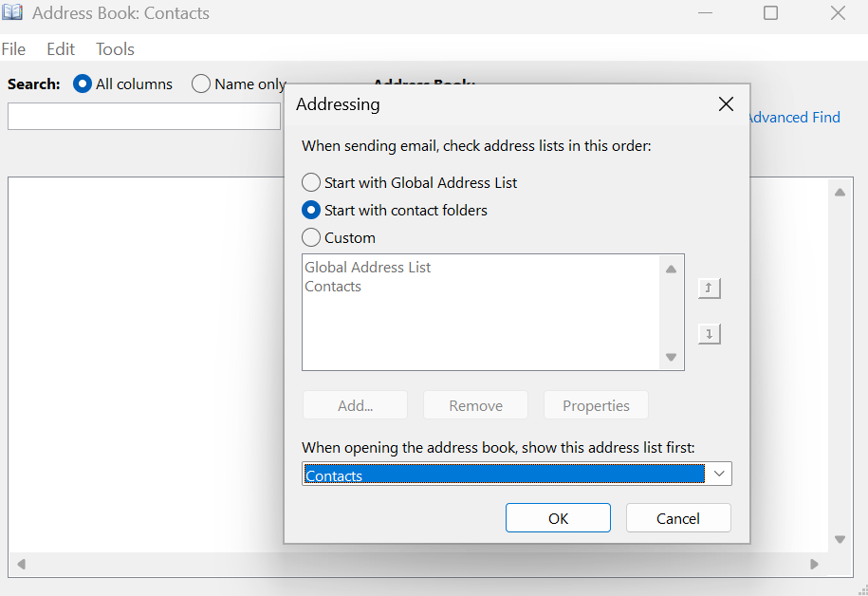Click the move down arrow button

710,334
